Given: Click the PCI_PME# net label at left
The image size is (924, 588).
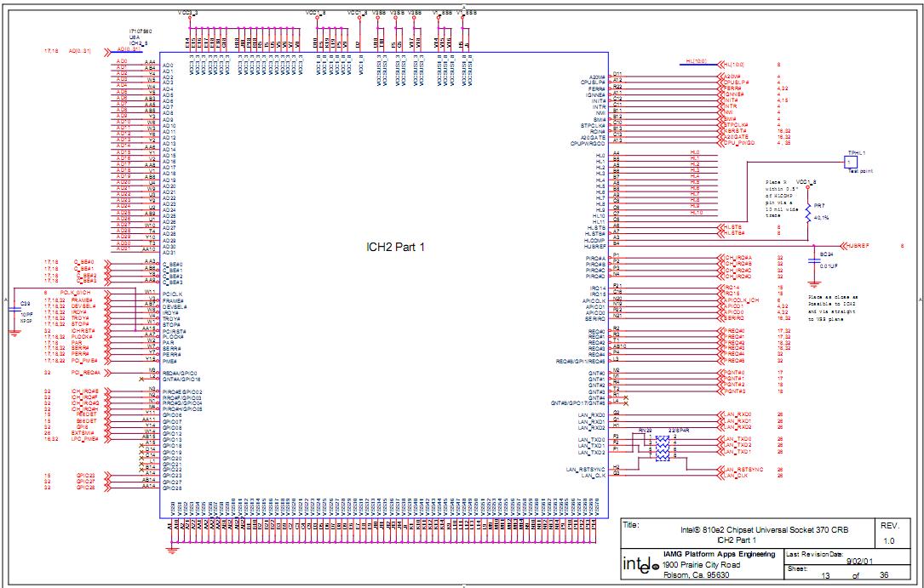Looking at the screenshot, I should [83, 360].
